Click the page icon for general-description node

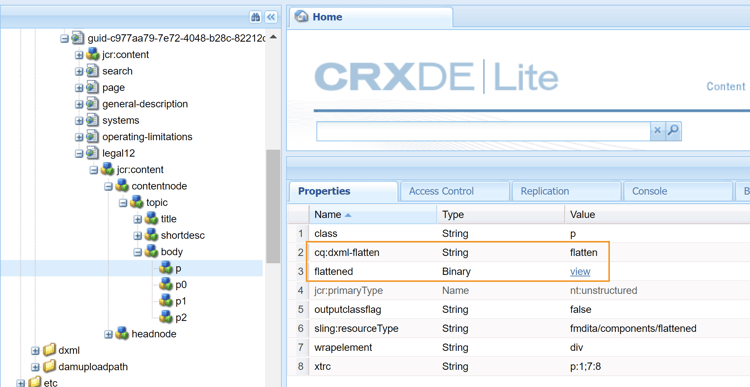tap(92, 104)
